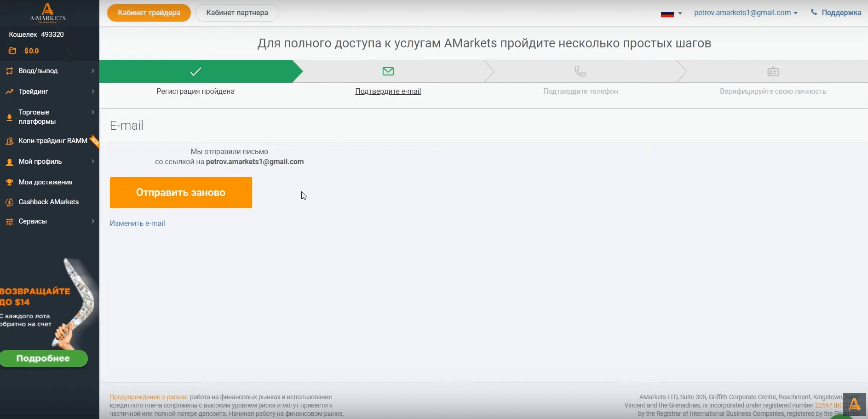The height and width of the screenshot is (419, 868).
Task: Open the language dropdown arrow
Action: (680, 14)
